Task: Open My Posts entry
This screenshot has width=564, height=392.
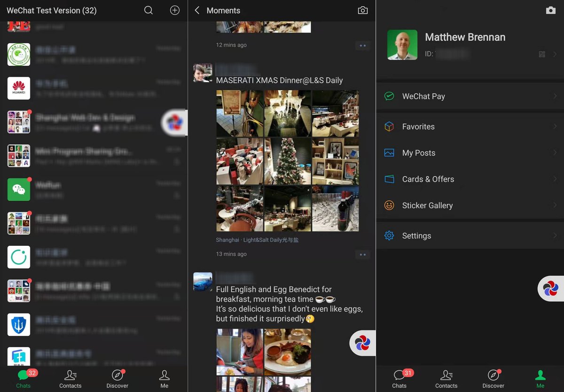Action: pyautogui.click(x=470, y=153)
